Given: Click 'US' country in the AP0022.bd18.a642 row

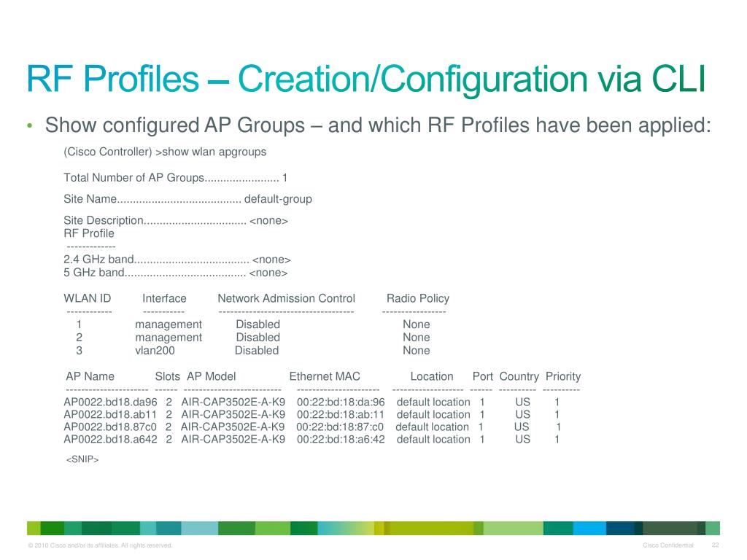Looking at the screenshot, I should click(x=522, y=439).
